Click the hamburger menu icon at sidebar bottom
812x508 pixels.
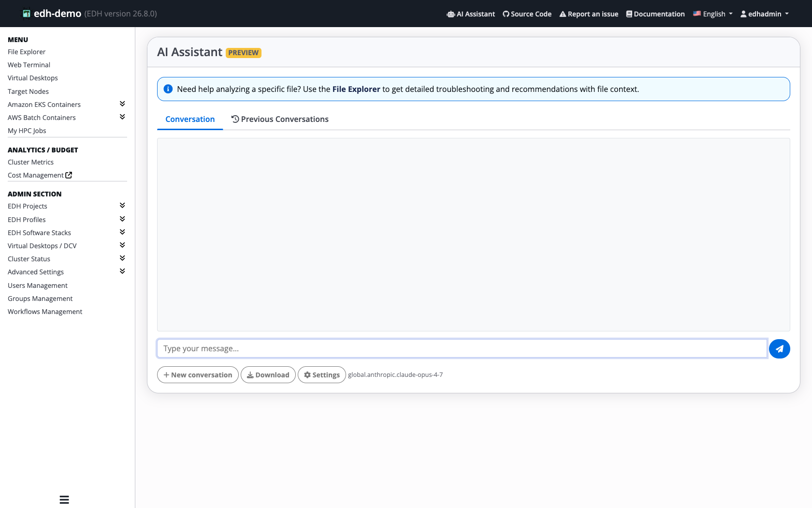pos(64,500)
